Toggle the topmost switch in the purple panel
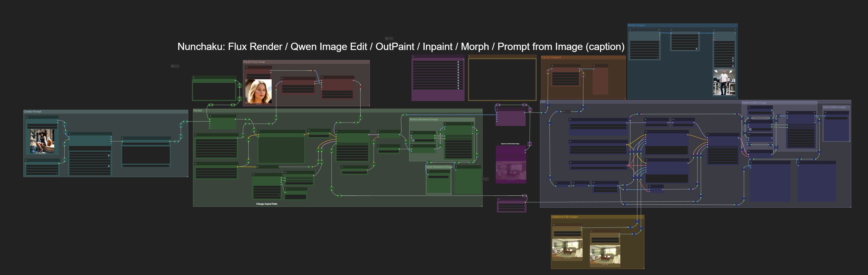The width and height of the screenshot is (868, 275). pos(458,62)
